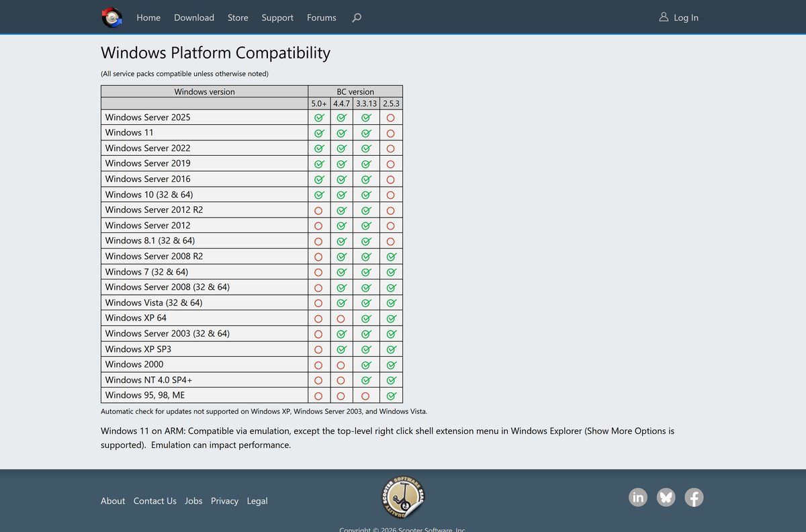Click Windows Server 2016 circle under 2.5.3
This screenshot has height=532, width=806.
point(390,179)
